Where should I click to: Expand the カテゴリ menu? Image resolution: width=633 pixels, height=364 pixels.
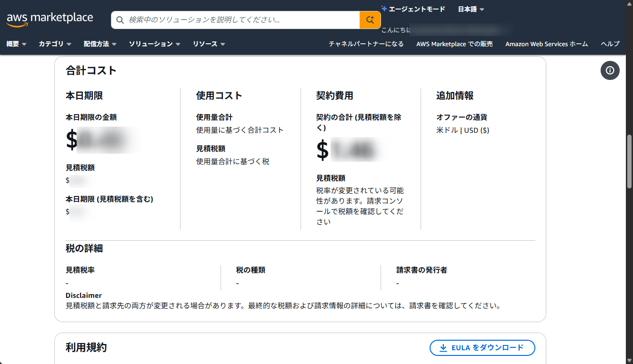point(55,44)
